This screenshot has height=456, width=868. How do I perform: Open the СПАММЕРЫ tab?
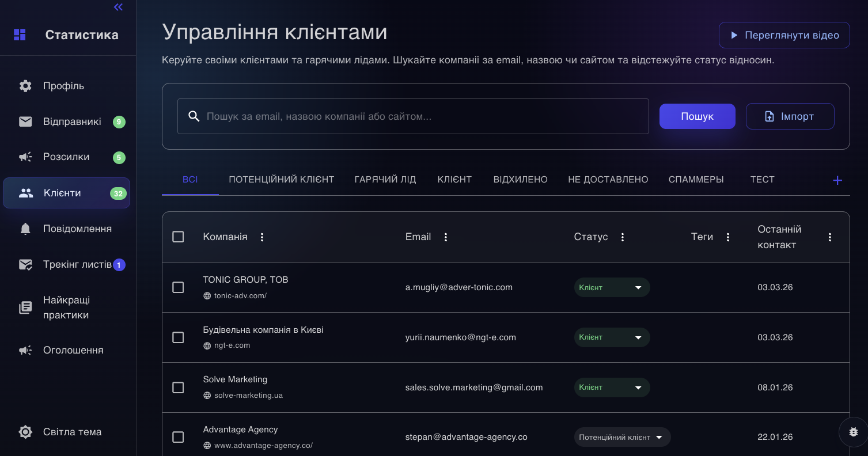(696, 179)
